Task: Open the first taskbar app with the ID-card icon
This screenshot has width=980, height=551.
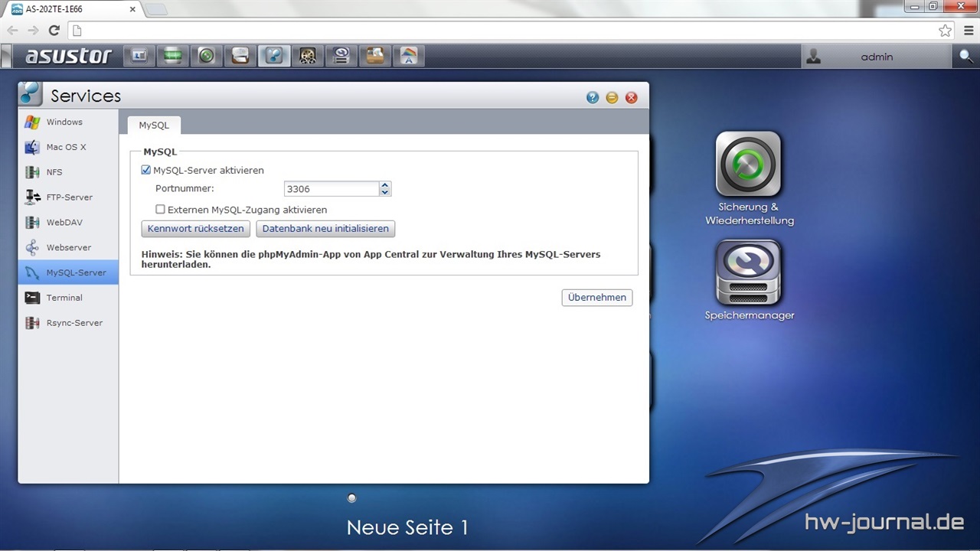Action: click(x=139, y=56)
